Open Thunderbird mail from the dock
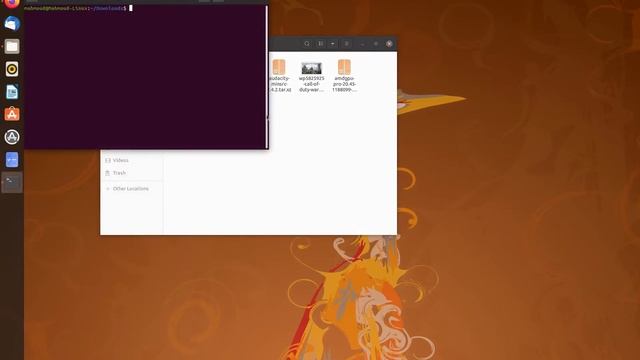Screen dimensions: 640x360 click(12, 24)
